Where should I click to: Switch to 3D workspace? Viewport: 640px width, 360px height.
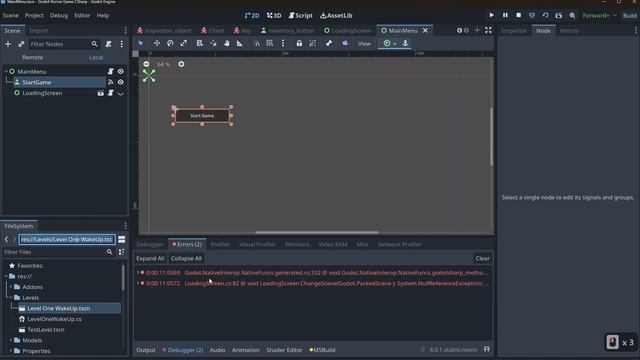(x=274, y=16)
